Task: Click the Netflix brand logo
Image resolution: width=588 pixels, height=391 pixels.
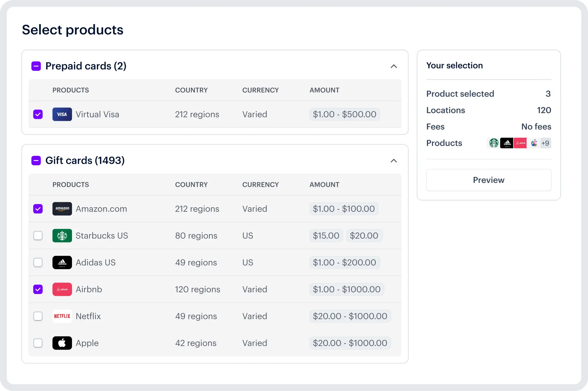Action: (x=62, y=316)
